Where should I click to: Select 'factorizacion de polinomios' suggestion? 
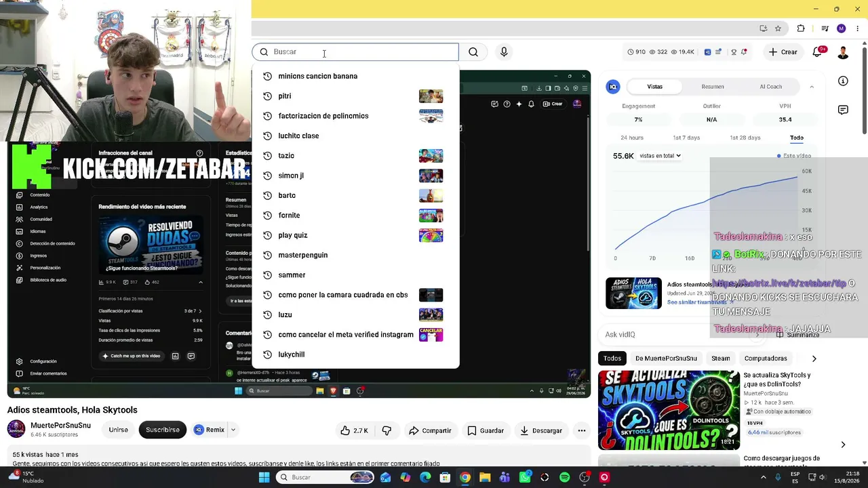tap(355, 116)
